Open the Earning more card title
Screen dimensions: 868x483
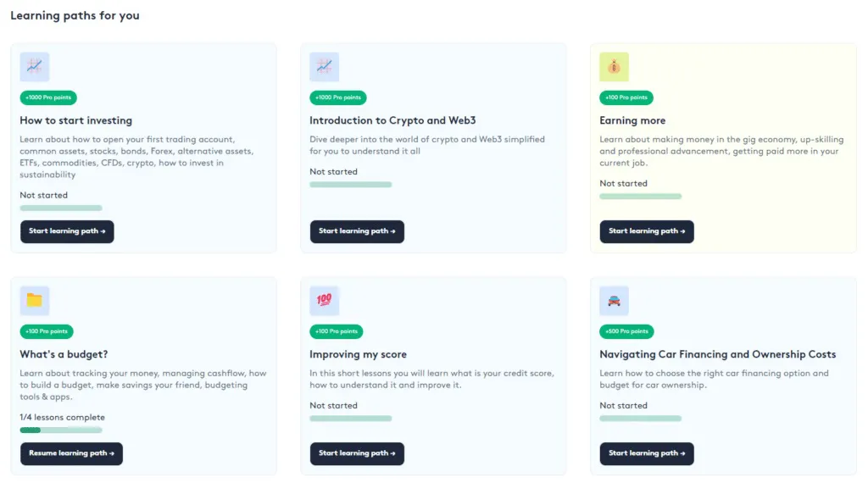click(632, 120)
